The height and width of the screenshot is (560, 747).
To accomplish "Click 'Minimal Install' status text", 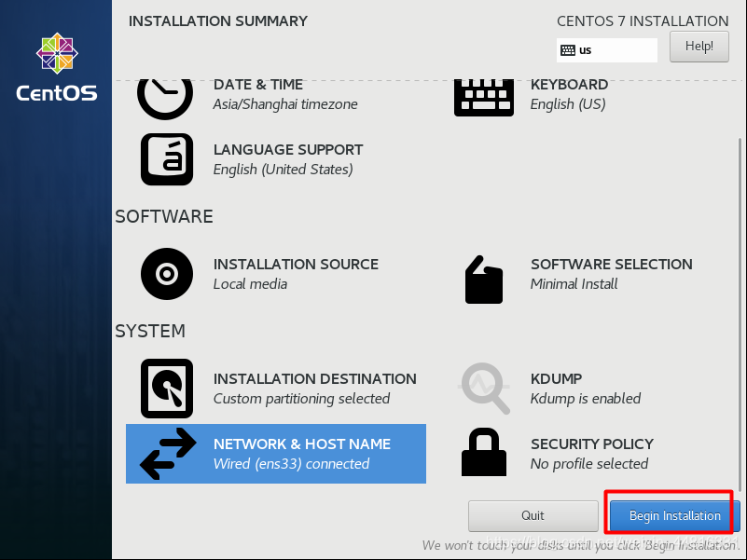I will tap(574, 284).
